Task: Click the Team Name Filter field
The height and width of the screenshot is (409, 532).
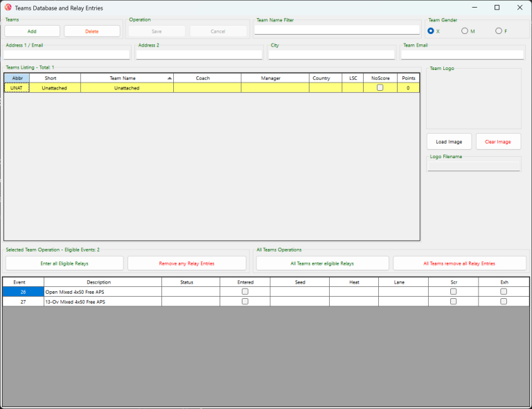Action: pos(337,30)
